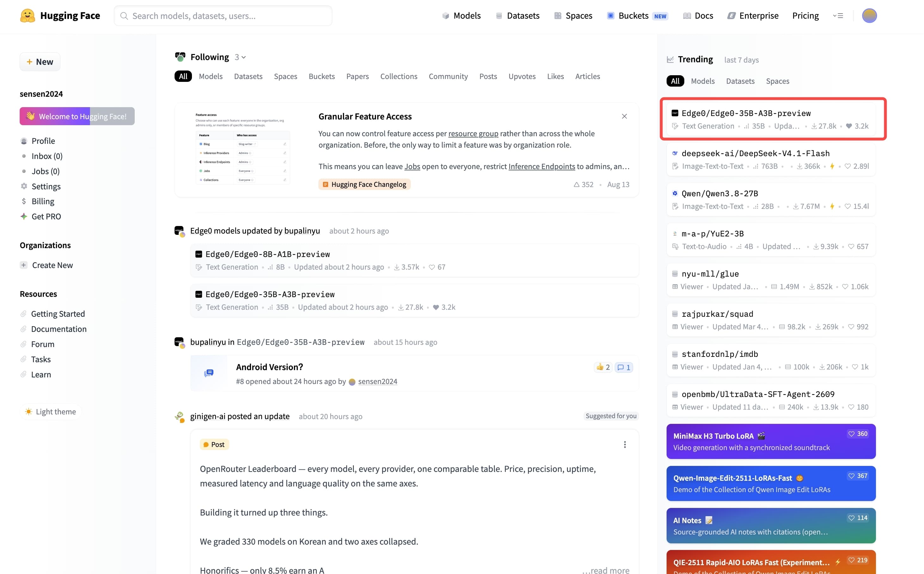Open the MiniMax H3 Turbo LoRA space
This screenshot has height=574, width=924.
(x=771, y=442)
